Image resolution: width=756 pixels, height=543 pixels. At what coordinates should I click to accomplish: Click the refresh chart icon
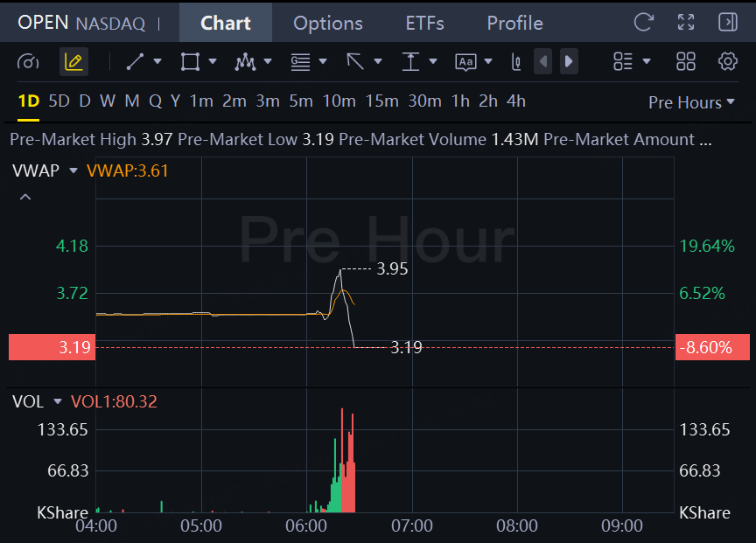tap(644, 22)
